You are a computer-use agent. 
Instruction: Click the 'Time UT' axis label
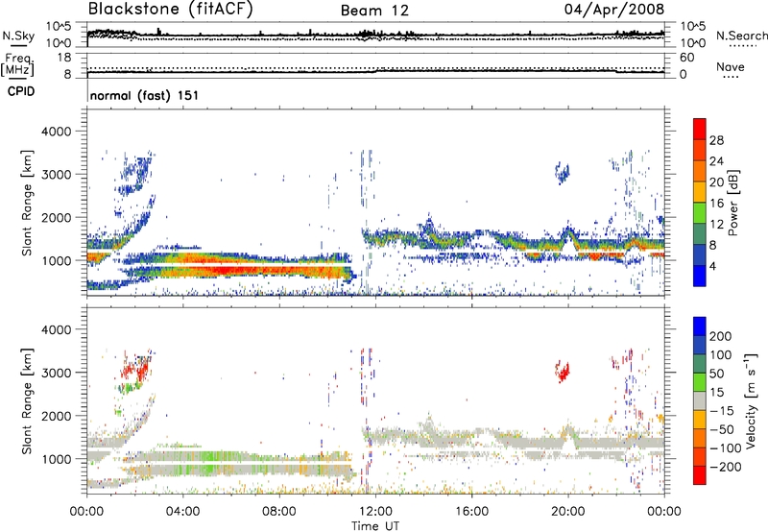point(375,526)
